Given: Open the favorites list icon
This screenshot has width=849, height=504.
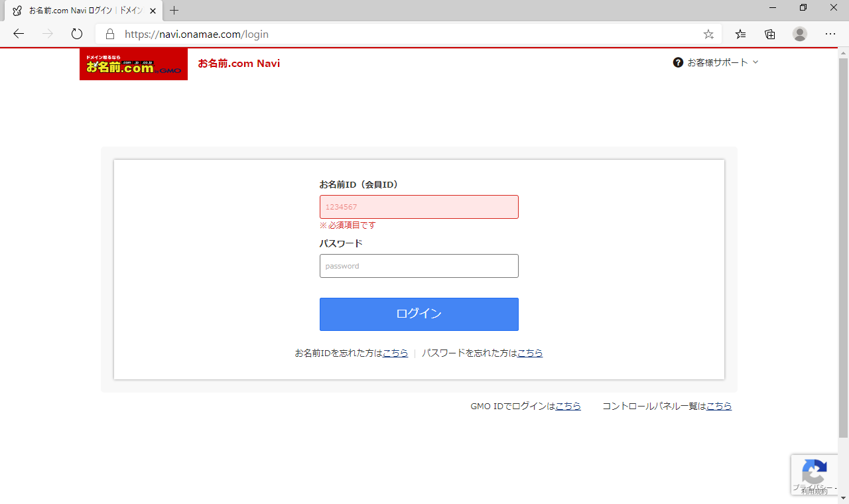Looking at the screenshot, I should (x=741, y=34).
